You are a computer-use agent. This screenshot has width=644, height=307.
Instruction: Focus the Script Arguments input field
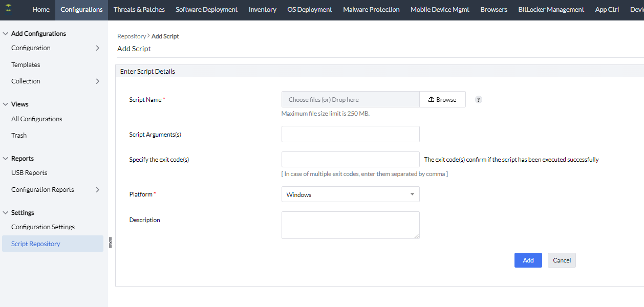click(x=350, y=134)
